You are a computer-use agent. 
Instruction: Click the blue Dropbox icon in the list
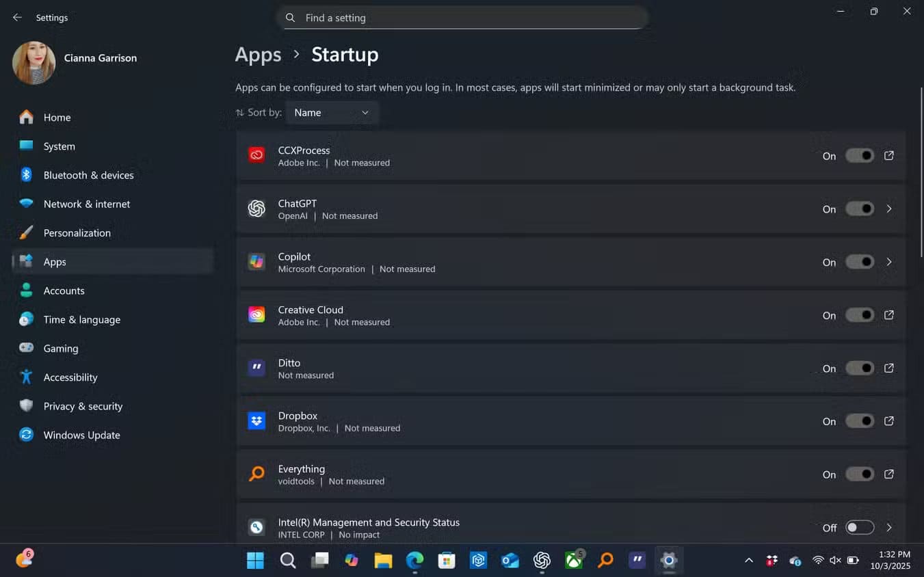tap(256, 421)
